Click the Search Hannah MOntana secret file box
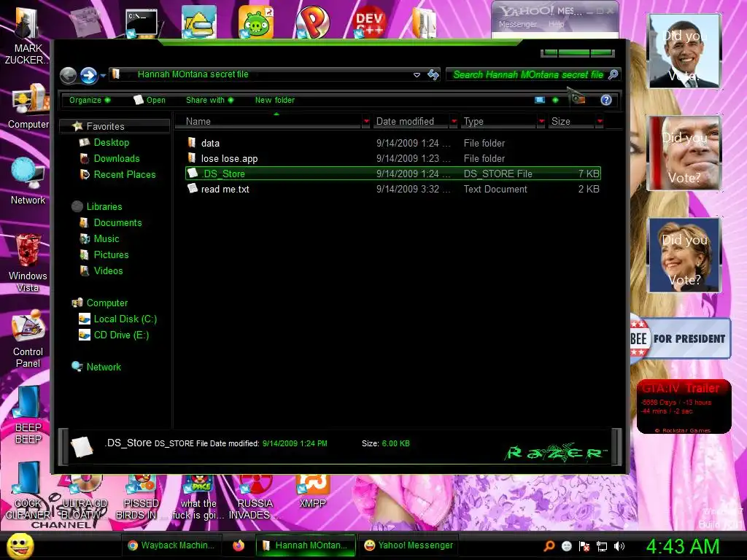Viewport: 747px width, 560px height. click(x=528, y=74)
